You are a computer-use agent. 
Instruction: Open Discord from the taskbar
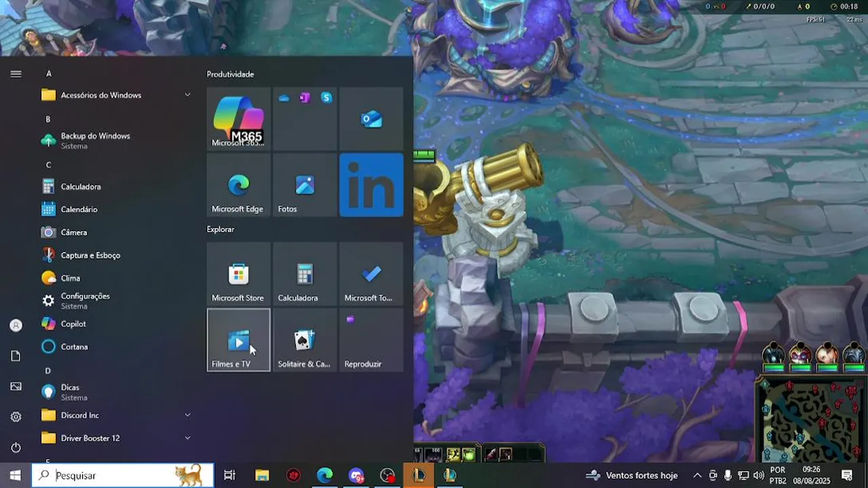[356, 475]
